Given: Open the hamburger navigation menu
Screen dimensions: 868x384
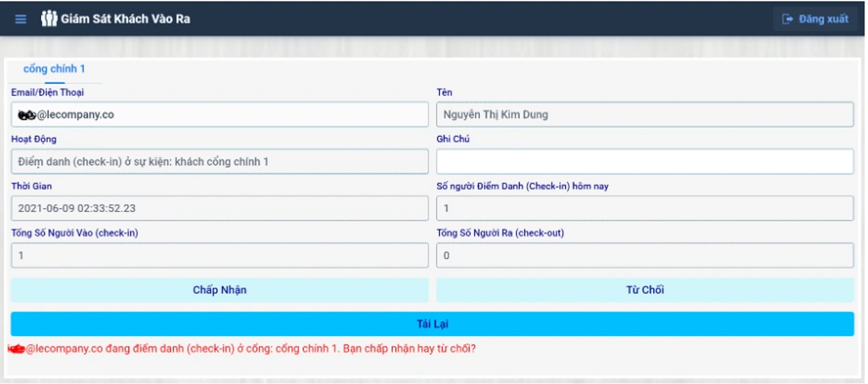Looking at the screenshot, I should point(21,19).
